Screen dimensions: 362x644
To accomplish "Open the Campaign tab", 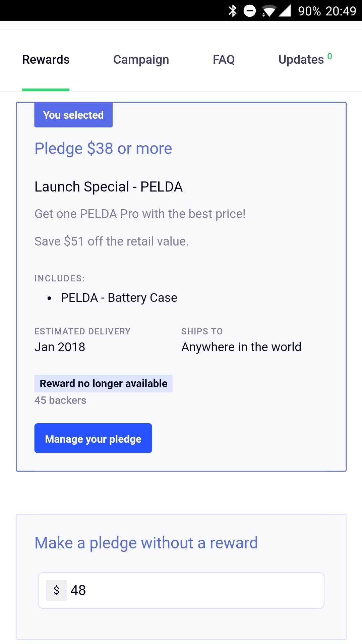I will pos(141,60).
